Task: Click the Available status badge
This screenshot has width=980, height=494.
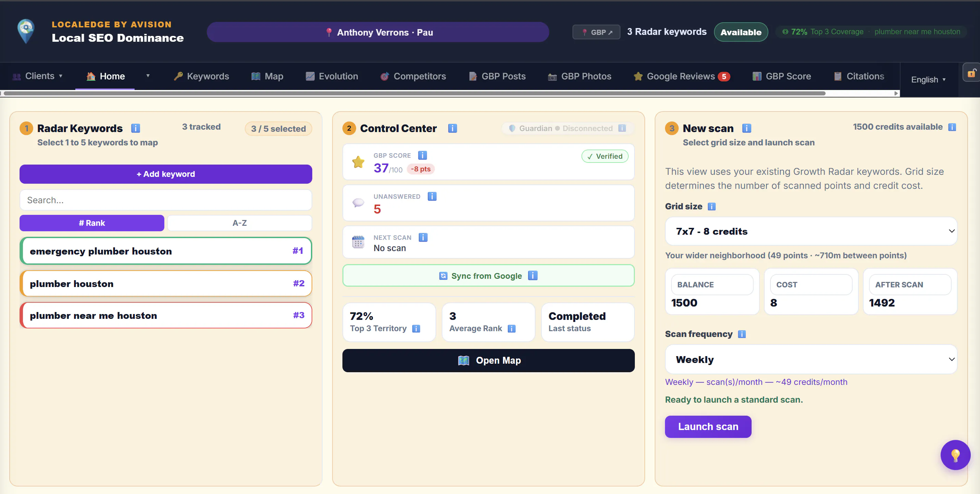Action: pyautogui.click(x=741, y=32)
